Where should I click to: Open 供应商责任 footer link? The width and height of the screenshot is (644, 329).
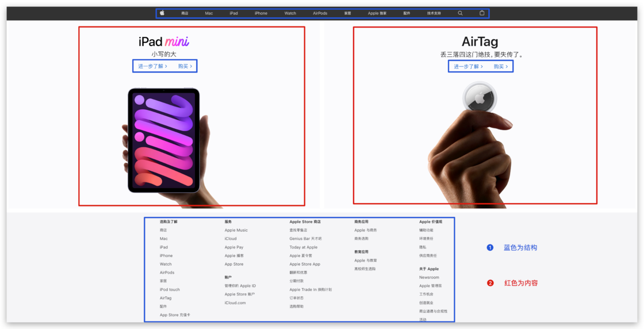(x=428, y=255)
